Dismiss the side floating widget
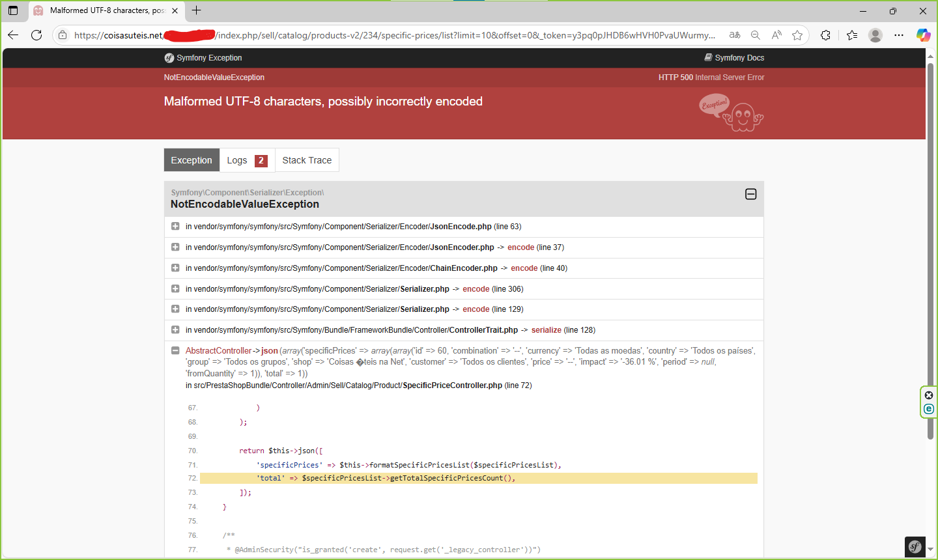Viewport: 938px width, 560px height. [x=929, y=395]
